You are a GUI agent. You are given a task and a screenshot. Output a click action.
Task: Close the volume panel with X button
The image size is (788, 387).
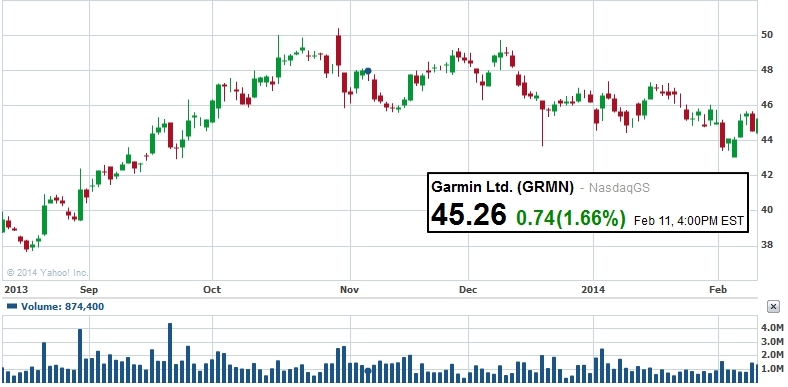774,307
